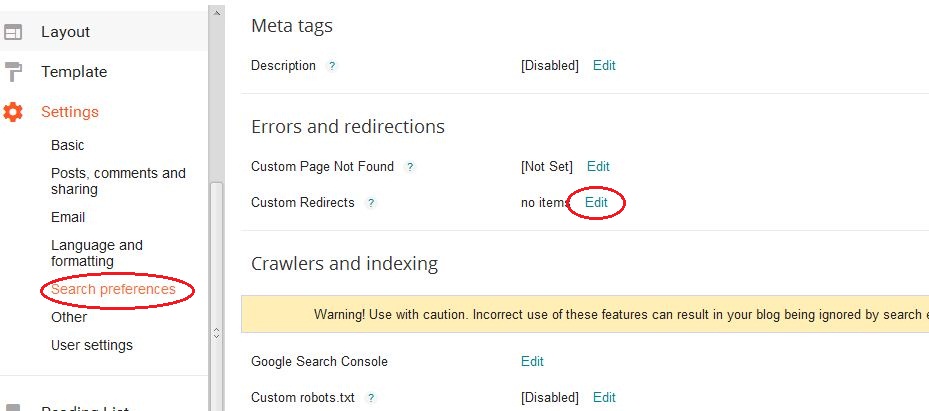Open Other settings
The image size is (929, 411).
(69, 317)
